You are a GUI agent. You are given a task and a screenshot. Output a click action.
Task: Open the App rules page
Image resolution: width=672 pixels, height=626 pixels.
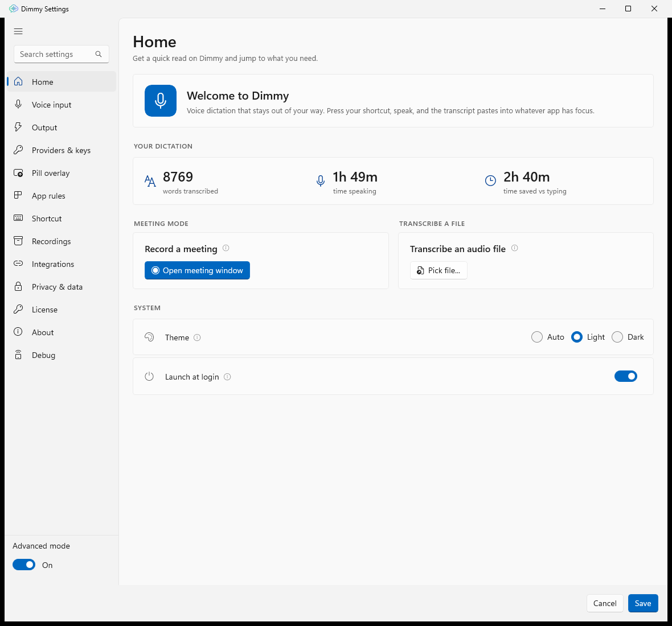(x=62, y=196)
